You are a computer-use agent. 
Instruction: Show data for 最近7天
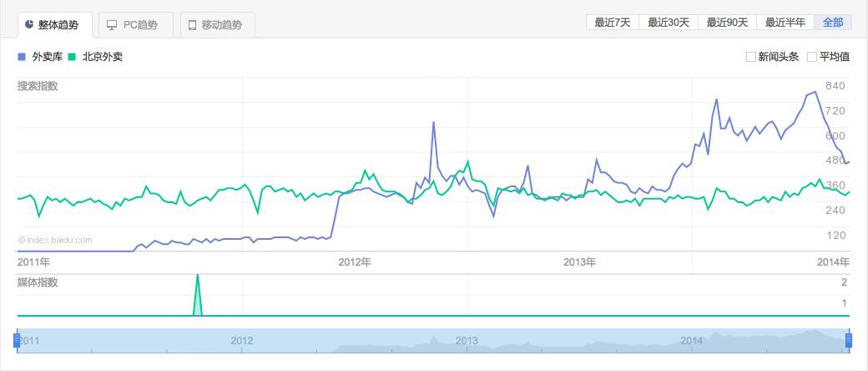click(x=612, y=23)
